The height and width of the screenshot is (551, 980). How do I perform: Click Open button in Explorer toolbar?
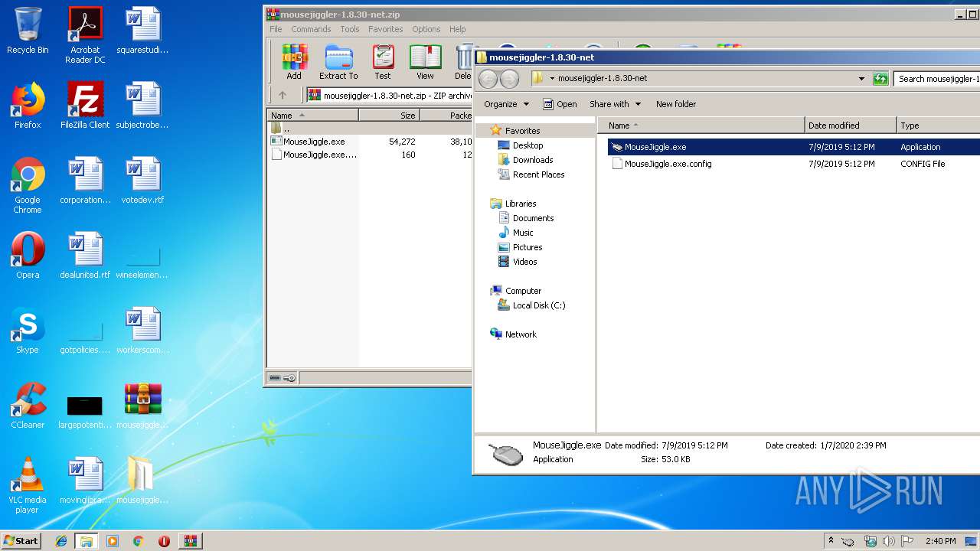tap(560, 104)
